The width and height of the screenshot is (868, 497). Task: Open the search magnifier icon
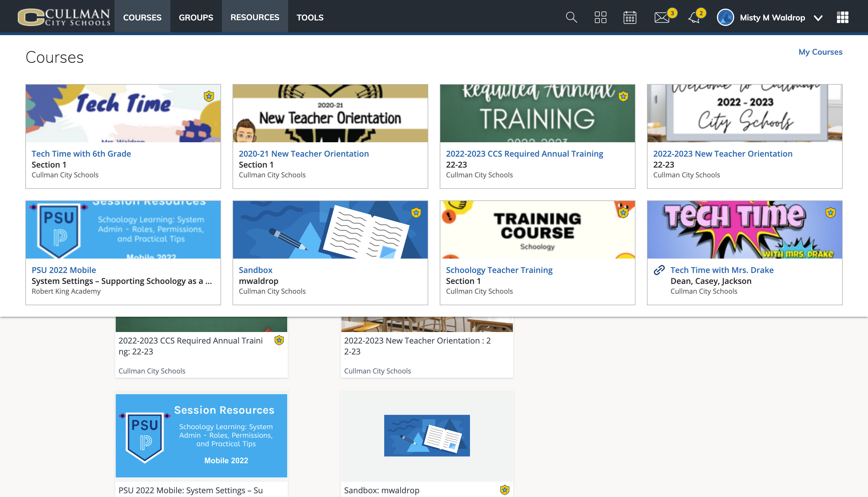(x=571, y=17)
